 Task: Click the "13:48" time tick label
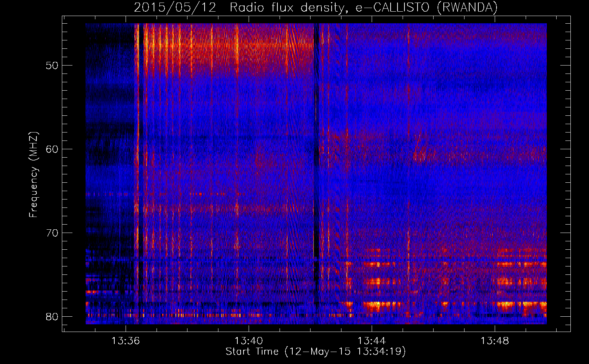(x=495, y=341)
